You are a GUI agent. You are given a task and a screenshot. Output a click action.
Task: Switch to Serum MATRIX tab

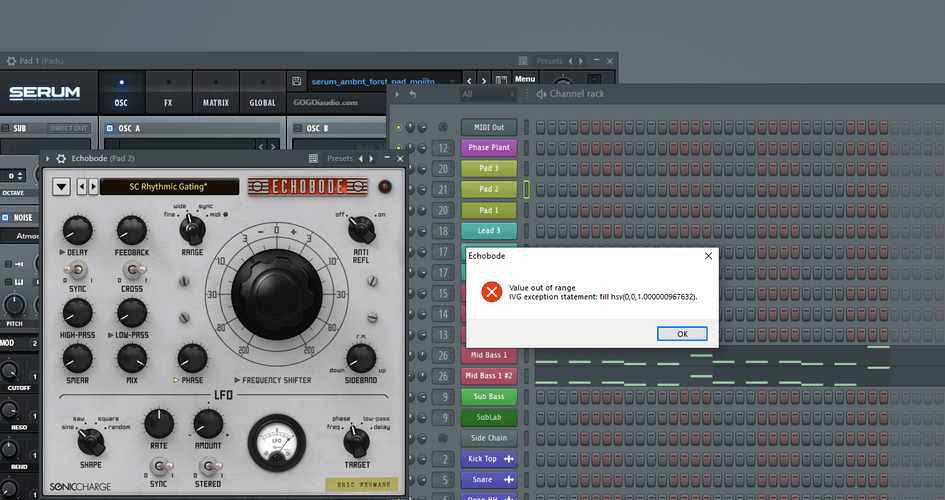[x=216, y=92]
